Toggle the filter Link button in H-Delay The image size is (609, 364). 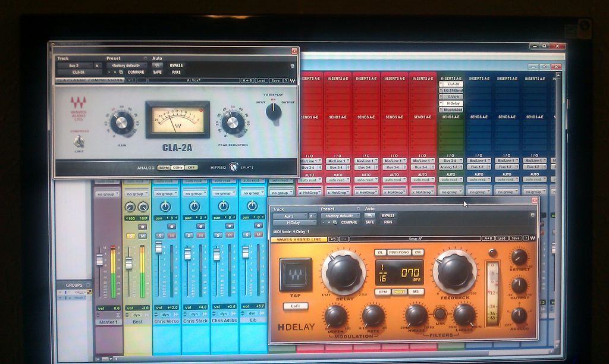point(440,313)
